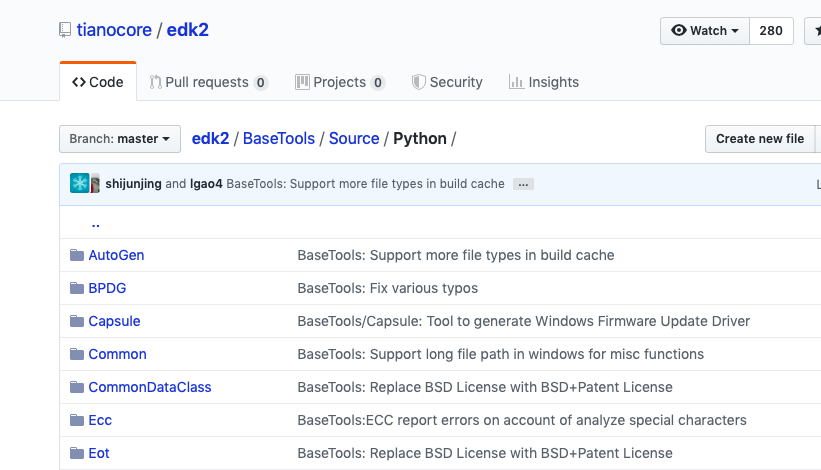Open the BPDG folder icon
Image resolution: width=821 pixels, height=470 pixels.
pyautogui.click(x=77, y=288)
